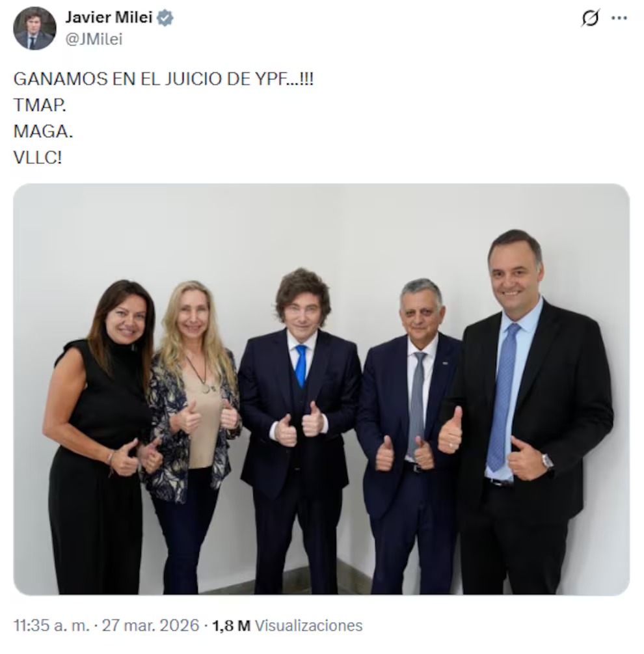644x654 pixels.
Task: Click the Grok slashed-circle icon
Action: pos(590,19)
